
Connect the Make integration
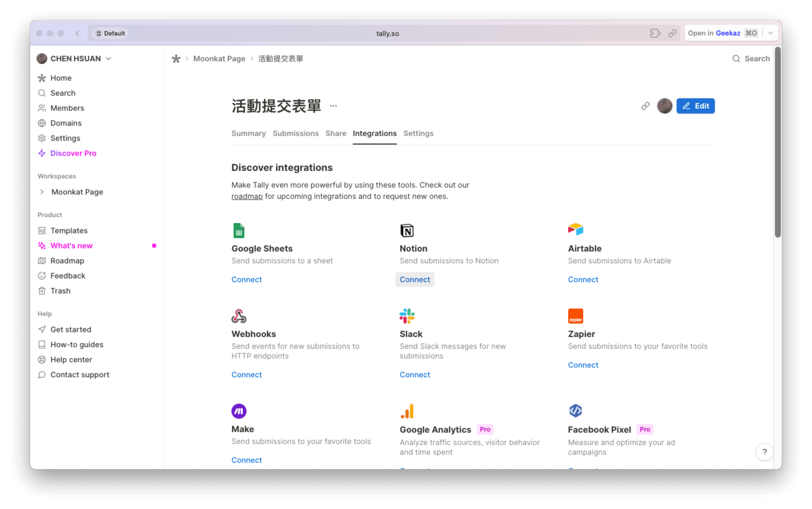pos(247,460)
